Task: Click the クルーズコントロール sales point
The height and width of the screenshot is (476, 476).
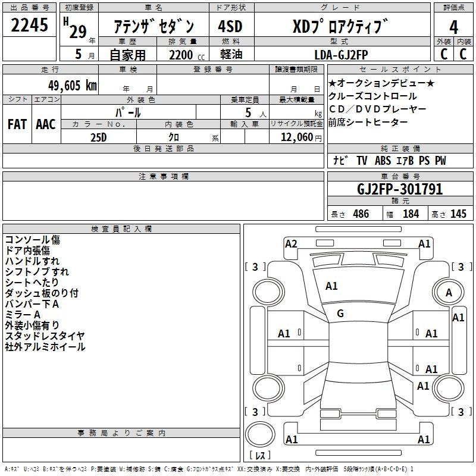Action: [x=372, y=96]
